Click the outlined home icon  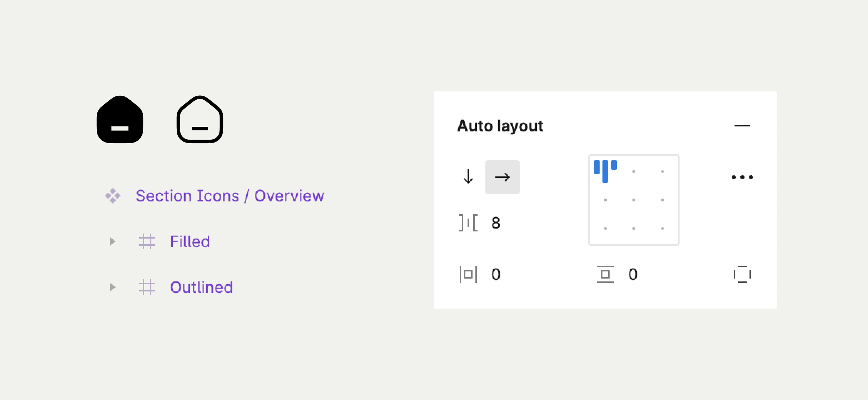(200, 120)
